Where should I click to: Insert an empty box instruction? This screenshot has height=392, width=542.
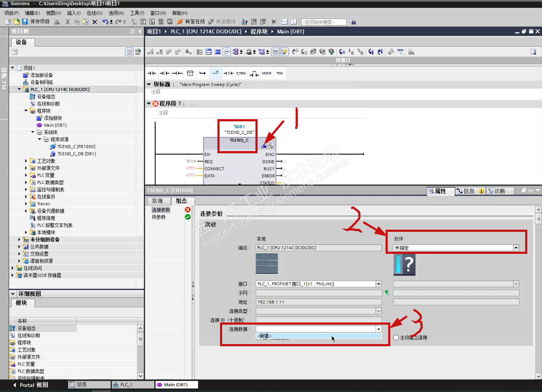(x=190, y=73)
